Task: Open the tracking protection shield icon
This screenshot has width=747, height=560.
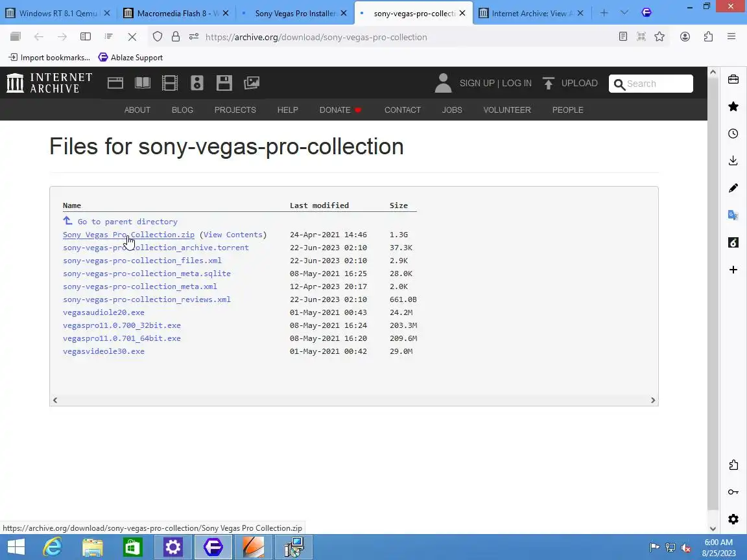Action: point(158,37)
